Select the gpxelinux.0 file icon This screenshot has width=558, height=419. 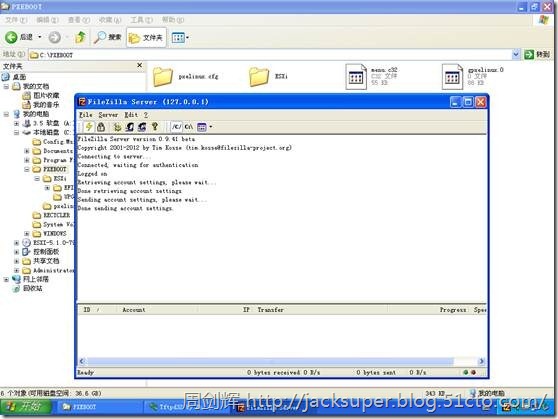452,77
